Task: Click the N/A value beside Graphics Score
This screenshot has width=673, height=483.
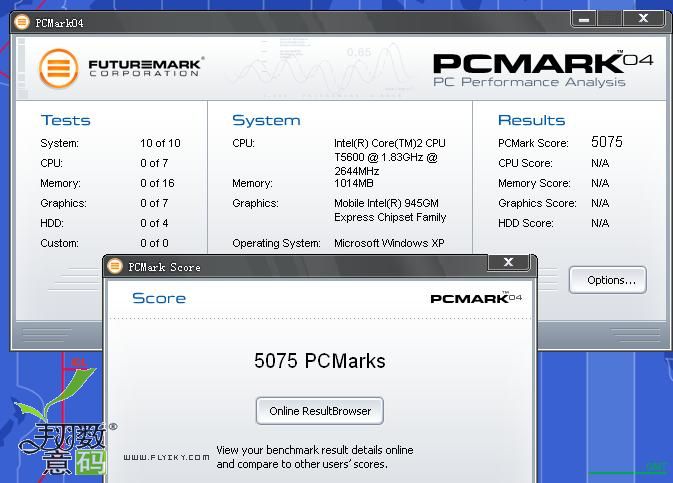Action: pos(600,203)
